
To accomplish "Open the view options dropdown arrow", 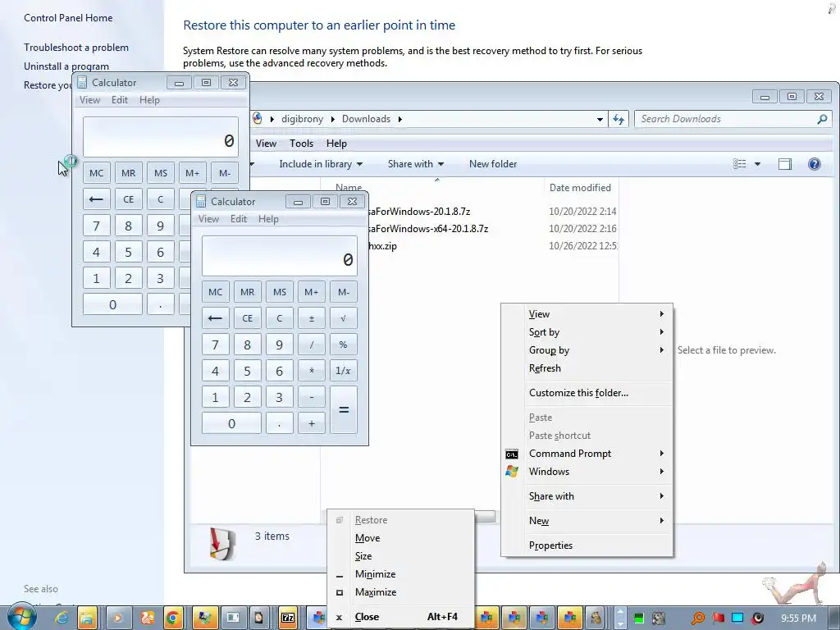I will coord(757,164).
